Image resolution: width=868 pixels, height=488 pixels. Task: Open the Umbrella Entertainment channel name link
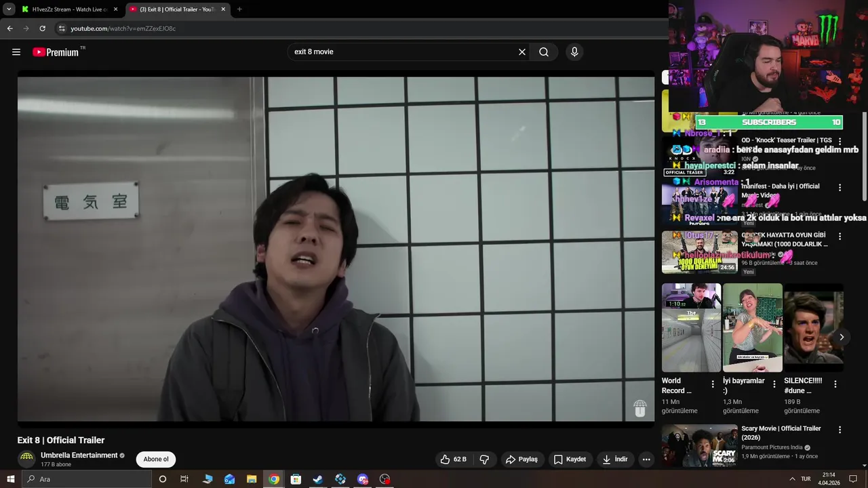click(x=79, y=455)
